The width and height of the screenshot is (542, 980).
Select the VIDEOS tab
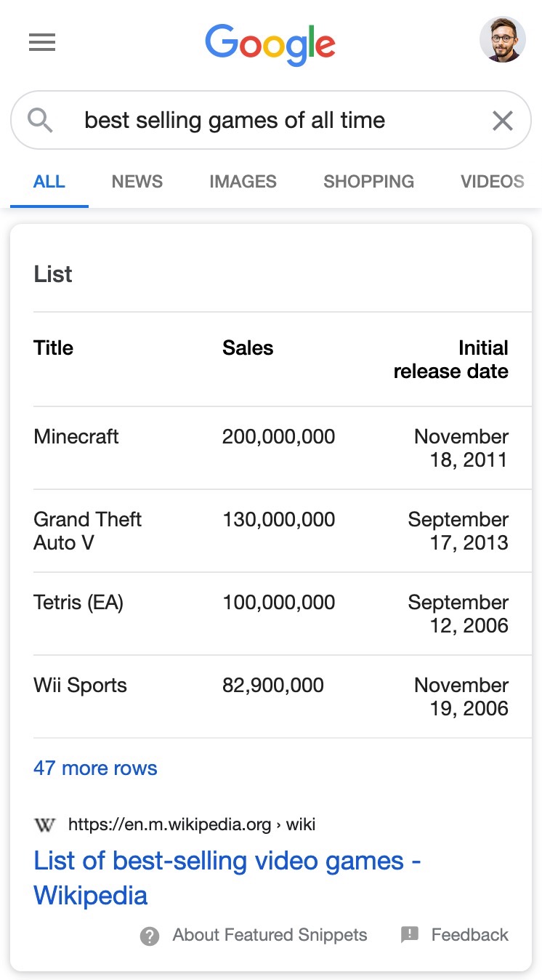493,182
